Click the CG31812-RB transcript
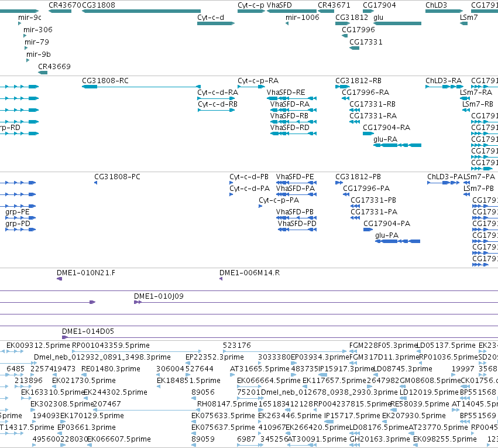The width and height of the screenshot is (498, 448). pyautogui.click(x=342, y=87)
